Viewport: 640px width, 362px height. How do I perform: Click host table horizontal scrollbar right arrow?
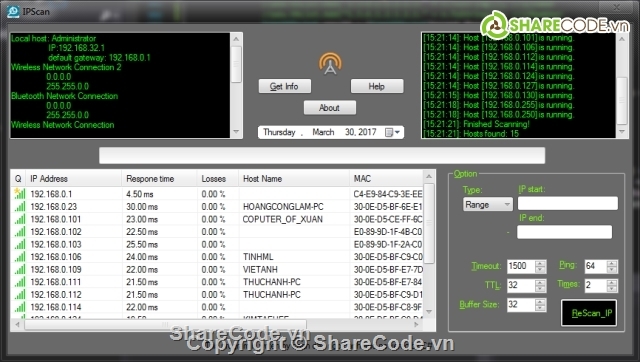[x=416, y=325]
